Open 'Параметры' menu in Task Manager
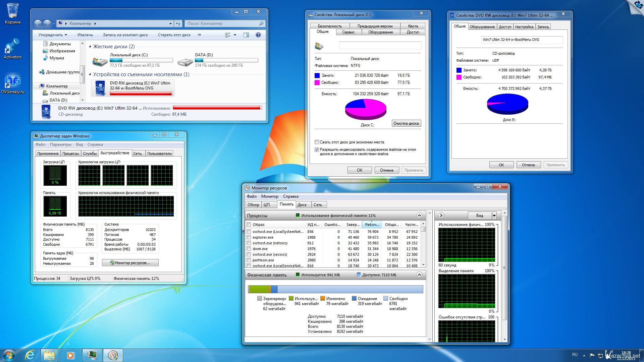Viewport: 644px width, 362px height. click(61, 144)
